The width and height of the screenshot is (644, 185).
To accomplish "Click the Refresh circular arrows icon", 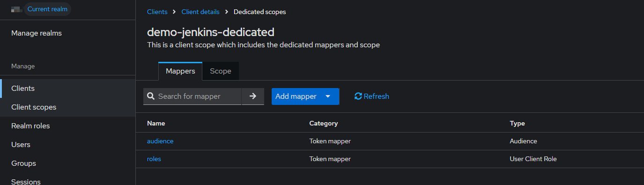I will [x=358, y=96].
